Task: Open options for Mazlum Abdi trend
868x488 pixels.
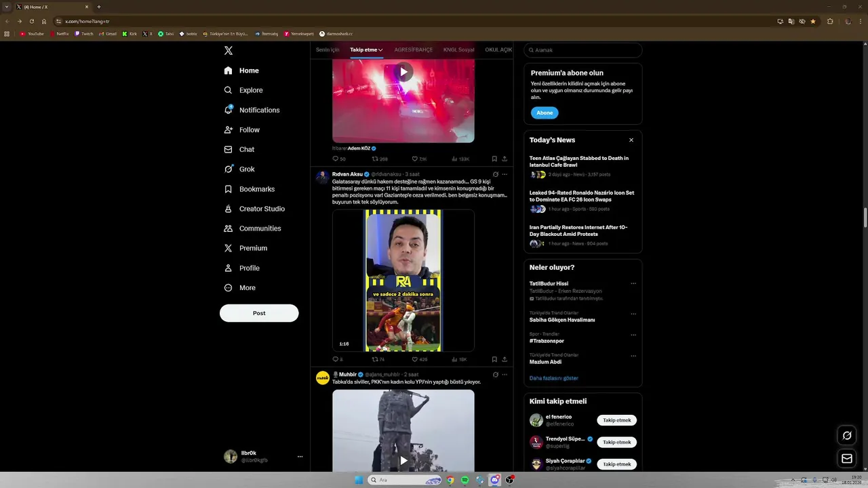Action: [633, 356]
